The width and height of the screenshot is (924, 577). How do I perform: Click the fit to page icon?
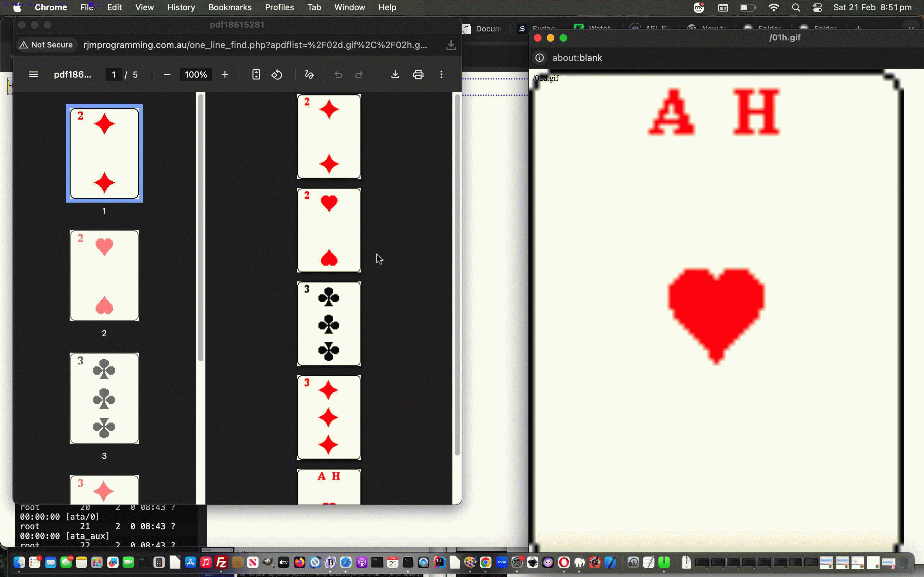256,74
